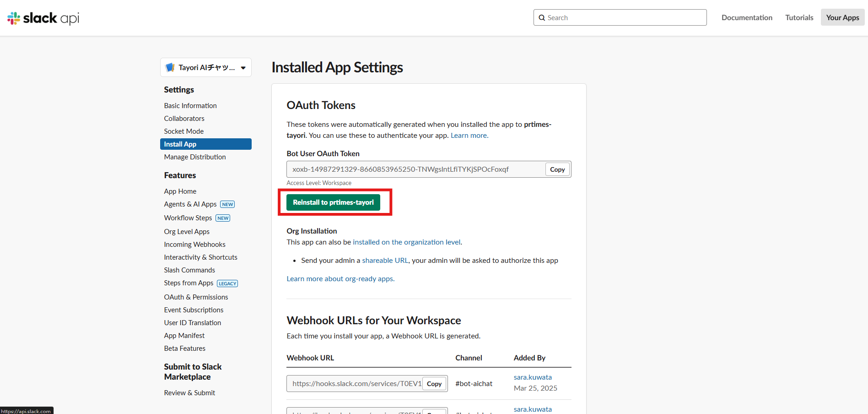Click the Slack API logo

coord(43,18)
